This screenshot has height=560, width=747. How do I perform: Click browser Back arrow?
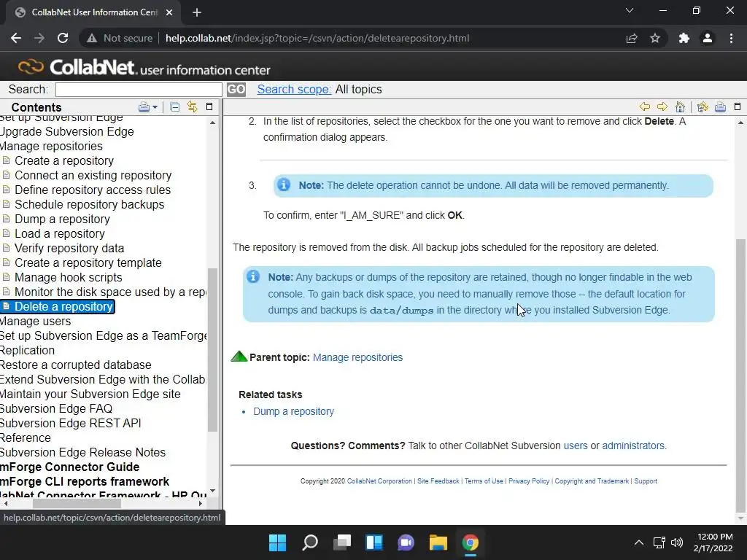[x=16, y=38]
